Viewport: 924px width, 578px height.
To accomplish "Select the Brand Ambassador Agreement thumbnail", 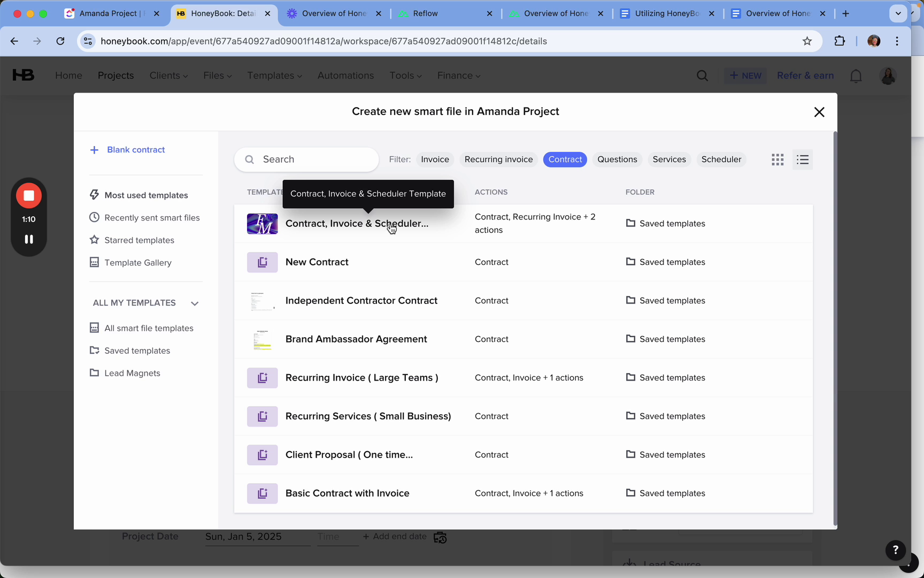I will (x=262, y=339).
